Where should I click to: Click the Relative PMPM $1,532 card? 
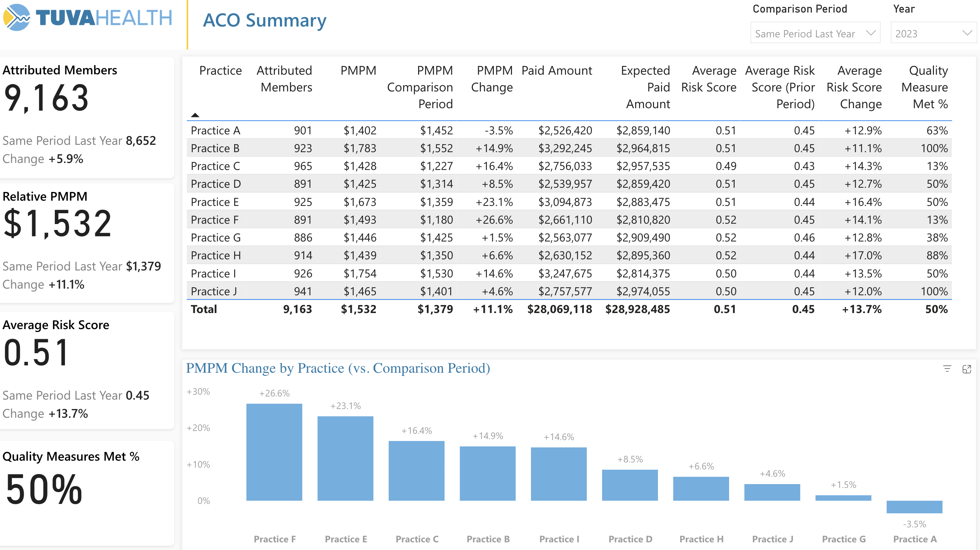[57, 223]
